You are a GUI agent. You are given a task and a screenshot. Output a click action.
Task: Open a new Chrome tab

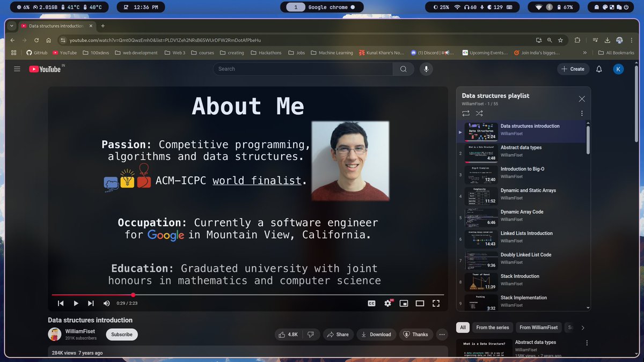tap(103, 26)
